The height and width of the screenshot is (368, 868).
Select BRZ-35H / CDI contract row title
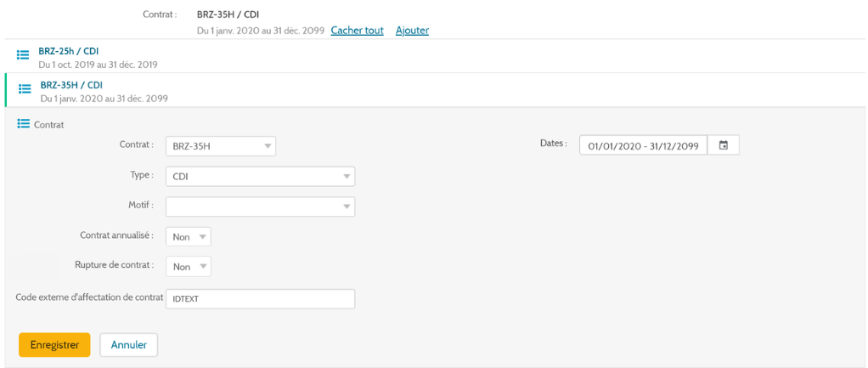click(x=71, y=85)
